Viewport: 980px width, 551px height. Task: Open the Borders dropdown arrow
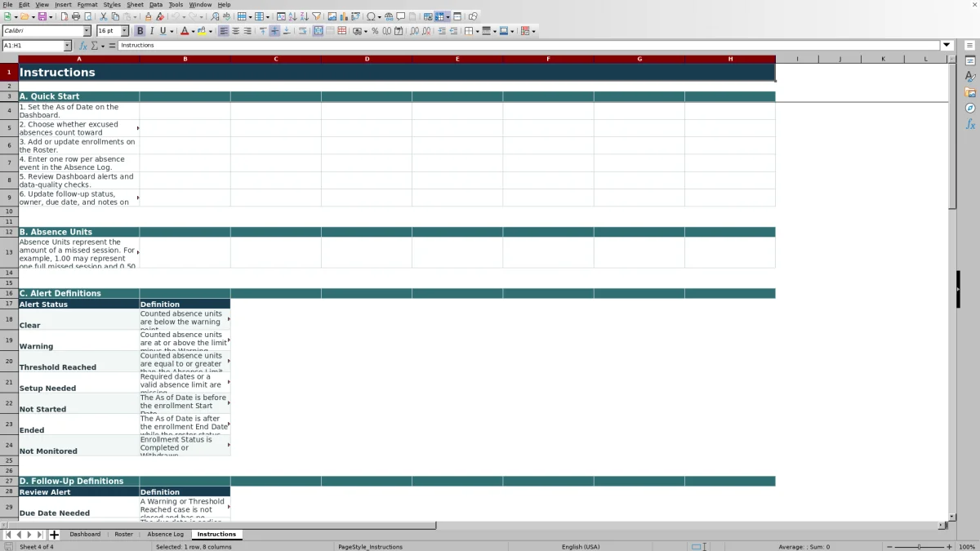(477, 31)
